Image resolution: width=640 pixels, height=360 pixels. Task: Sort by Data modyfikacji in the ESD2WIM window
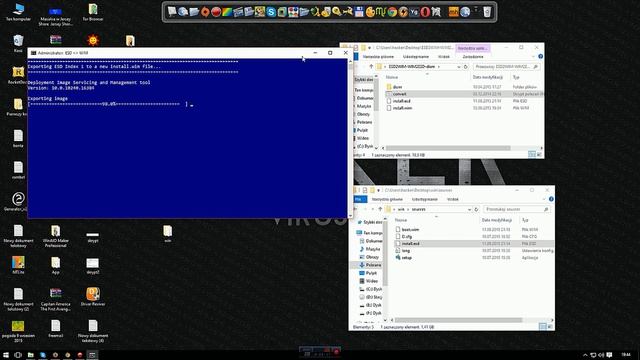pos(489,77)
